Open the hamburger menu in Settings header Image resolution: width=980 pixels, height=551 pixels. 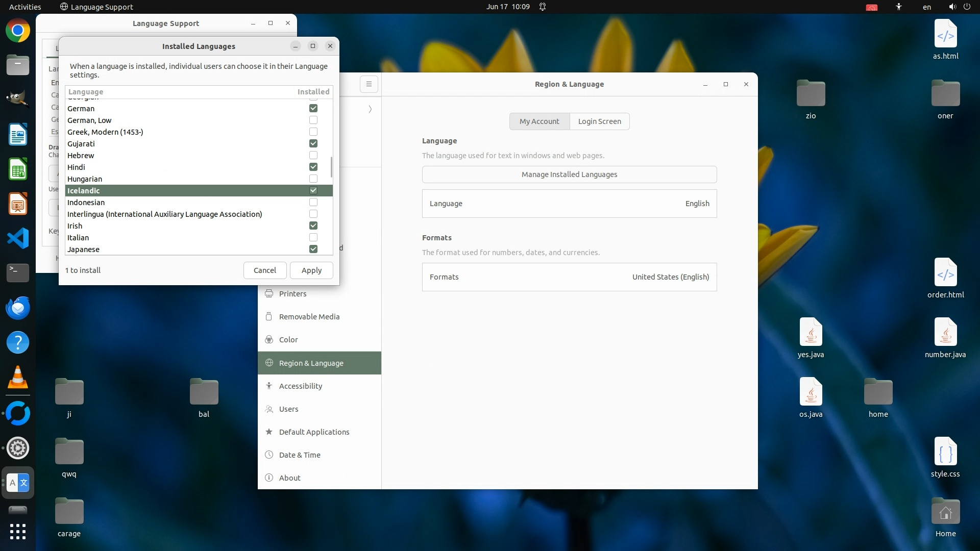(369, 84)
